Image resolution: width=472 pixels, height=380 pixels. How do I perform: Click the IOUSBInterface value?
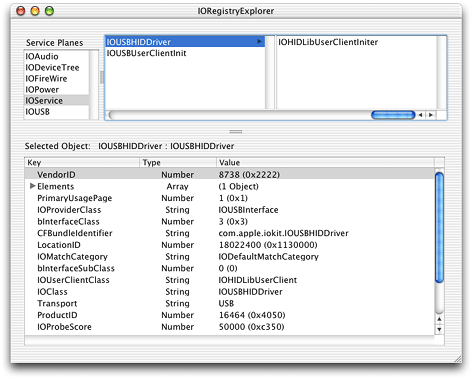point(248,210)
